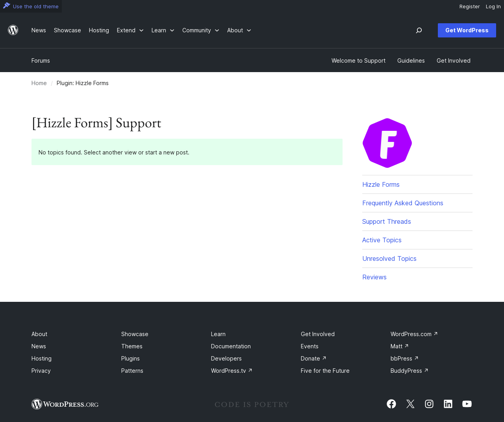The height and width of the screenshot is (422, 504).
Task: Open the Events footer link
Action: pos(309,346)
